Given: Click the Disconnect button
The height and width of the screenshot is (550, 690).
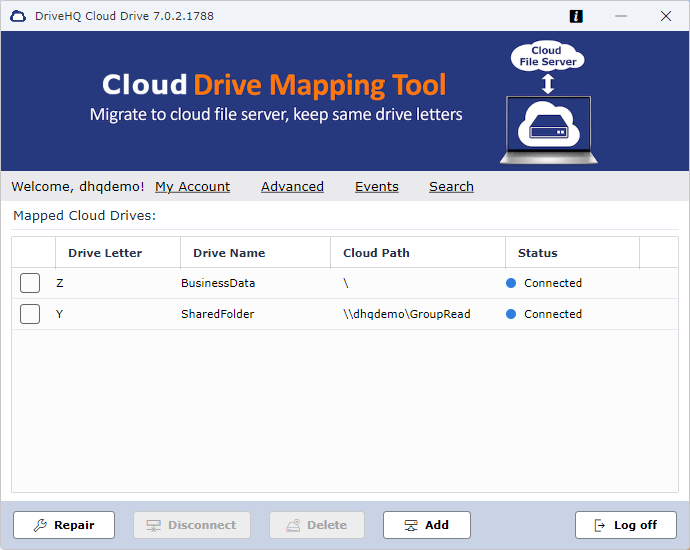Looking at the screenshot, I should pos(192,525).
